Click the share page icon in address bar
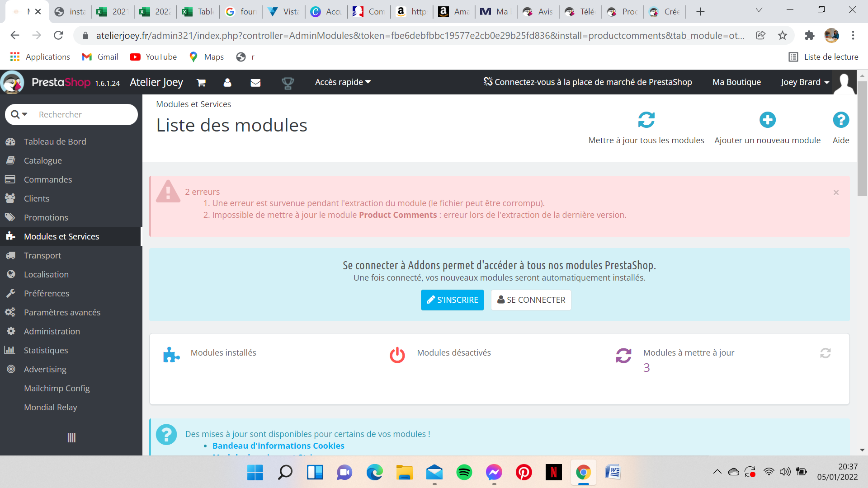This screenshot has height=488, width=868. pyautogui.click(x=760, y=35)
